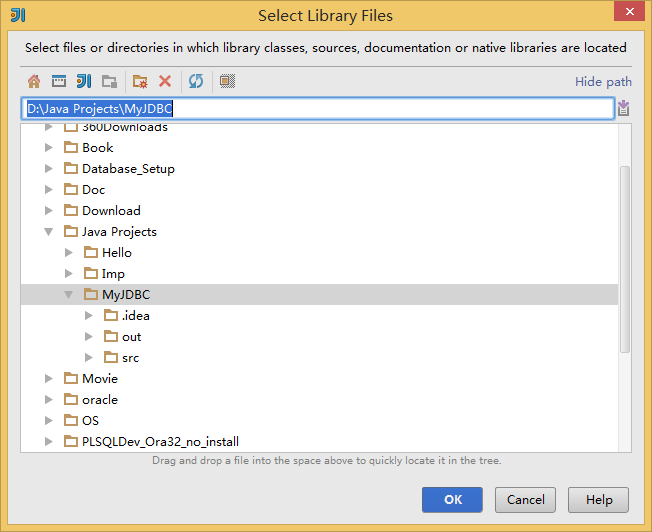Click the Imp folder icon

[x=91, y=273]
